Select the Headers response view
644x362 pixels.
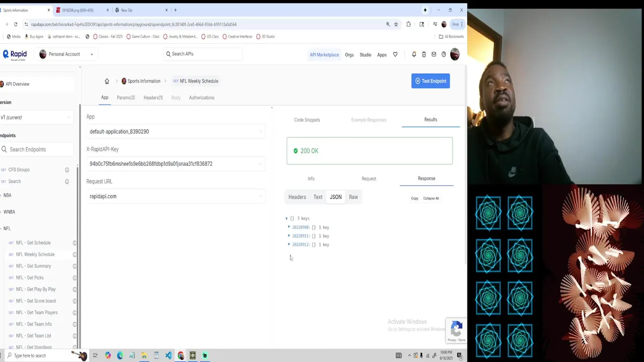tap(297, 197)
